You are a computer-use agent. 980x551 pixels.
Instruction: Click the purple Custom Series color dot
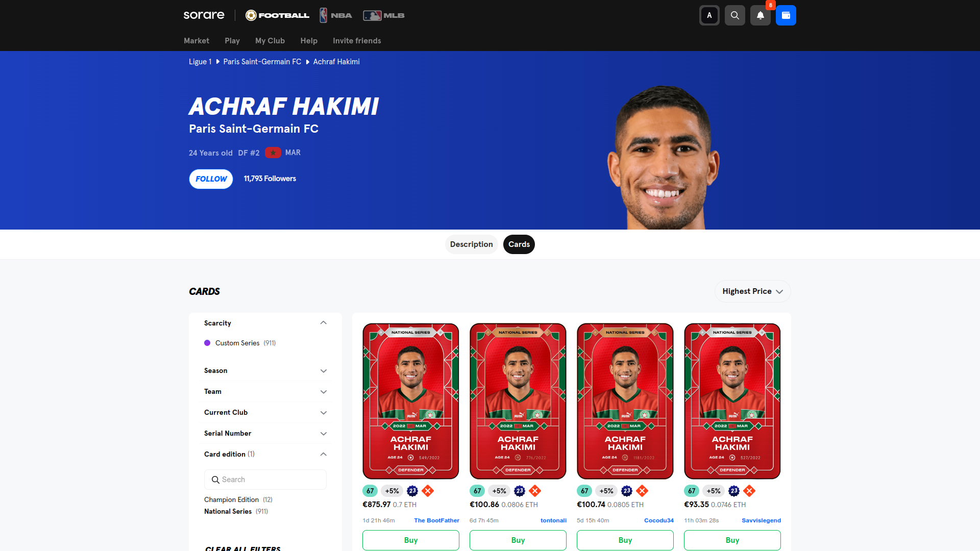[x=207, y=343]
